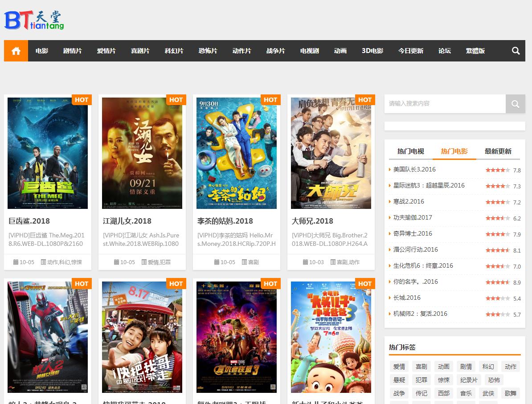
Task: Open the 电视剧 section
Action: (x=310, y=51)
